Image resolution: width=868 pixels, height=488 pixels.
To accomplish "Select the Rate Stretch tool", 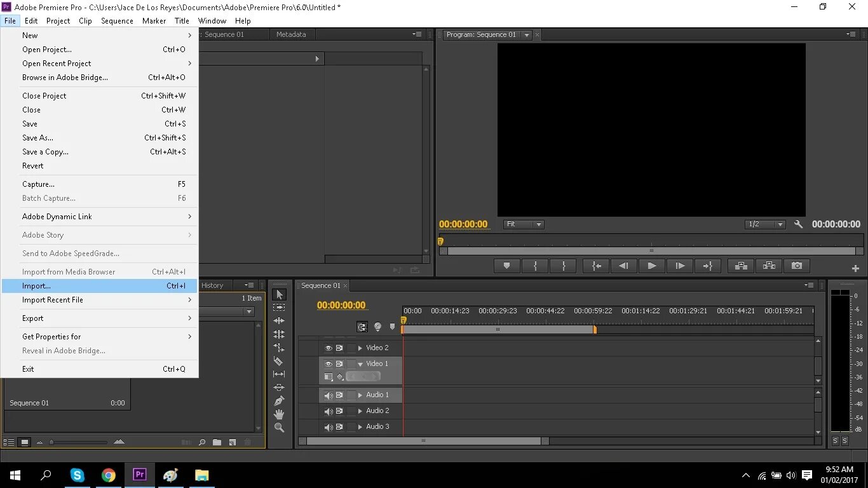I will tap(279, 348).
